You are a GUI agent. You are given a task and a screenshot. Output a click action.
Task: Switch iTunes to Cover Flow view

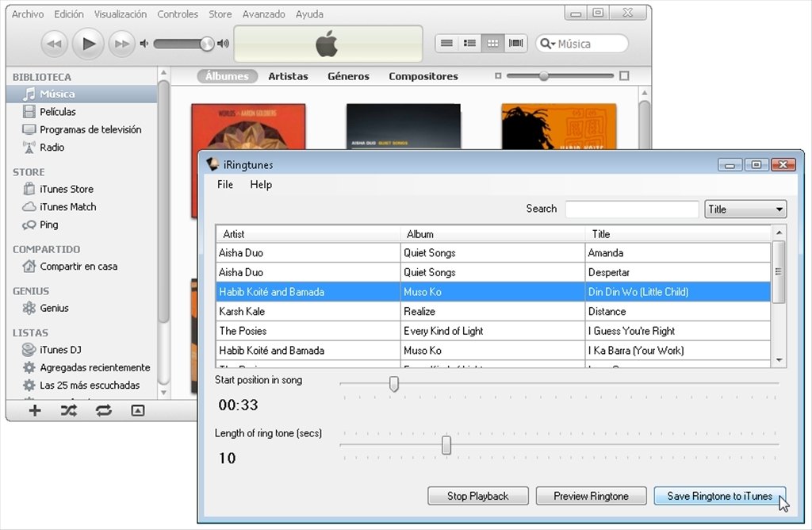pos(515,43)
